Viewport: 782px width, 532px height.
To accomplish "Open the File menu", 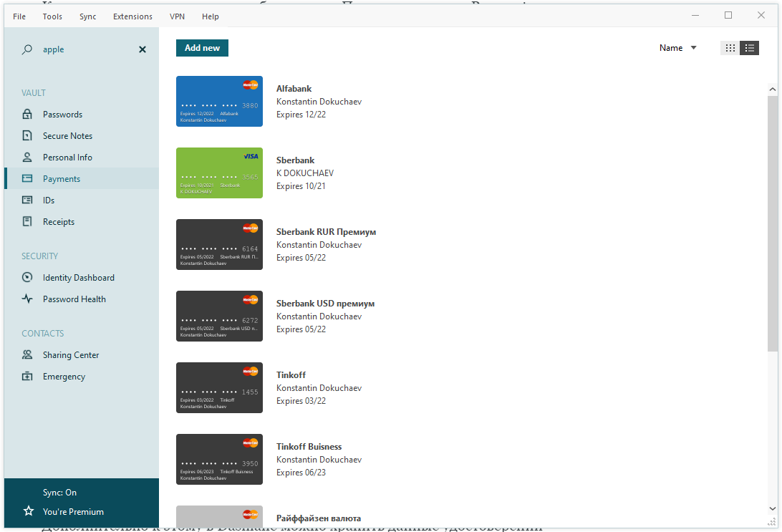I will tap(19, 16).
